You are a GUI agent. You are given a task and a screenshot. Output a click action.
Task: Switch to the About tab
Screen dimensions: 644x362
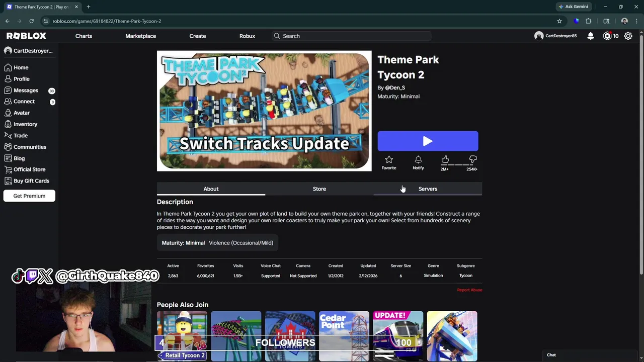tap(211, 189)
